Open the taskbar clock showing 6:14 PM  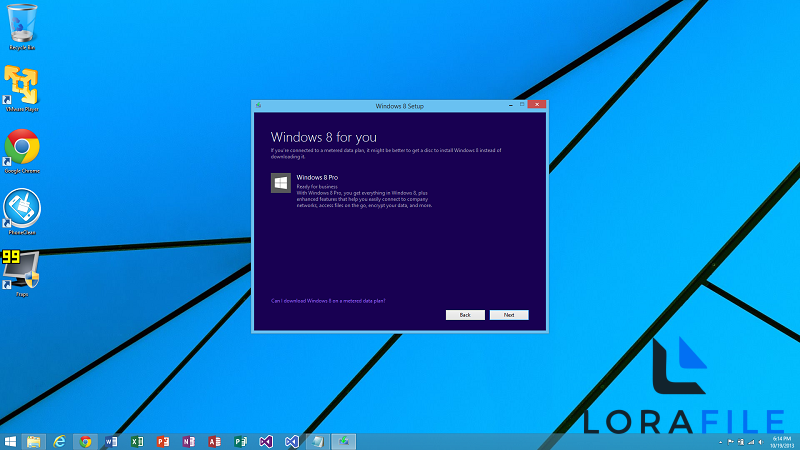click(x=782, y=442)
